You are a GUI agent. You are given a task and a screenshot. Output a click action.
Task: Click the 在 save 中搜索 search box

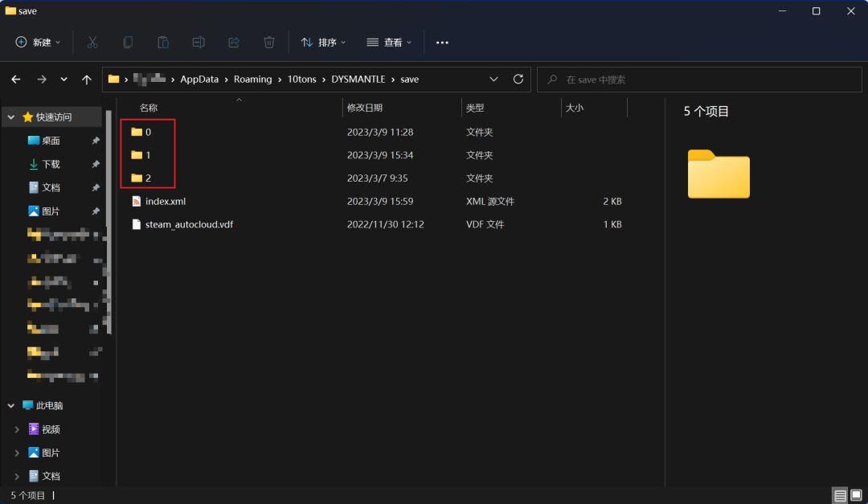(699, 80)
